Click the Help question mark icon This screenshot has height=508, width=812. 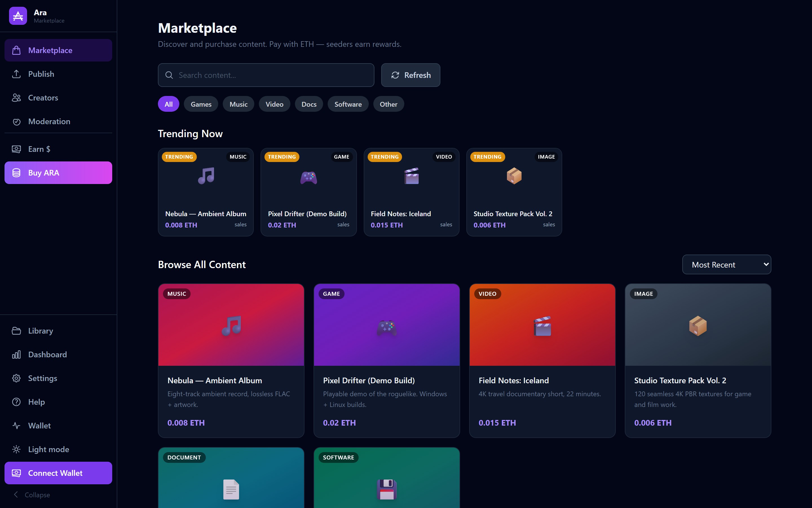pos(16,402)
